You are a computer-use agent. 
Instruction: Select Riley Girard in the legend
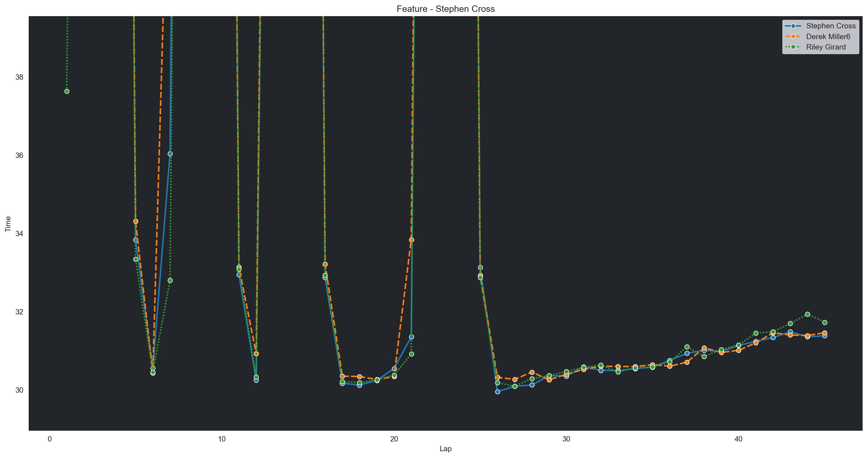(826, 47)
